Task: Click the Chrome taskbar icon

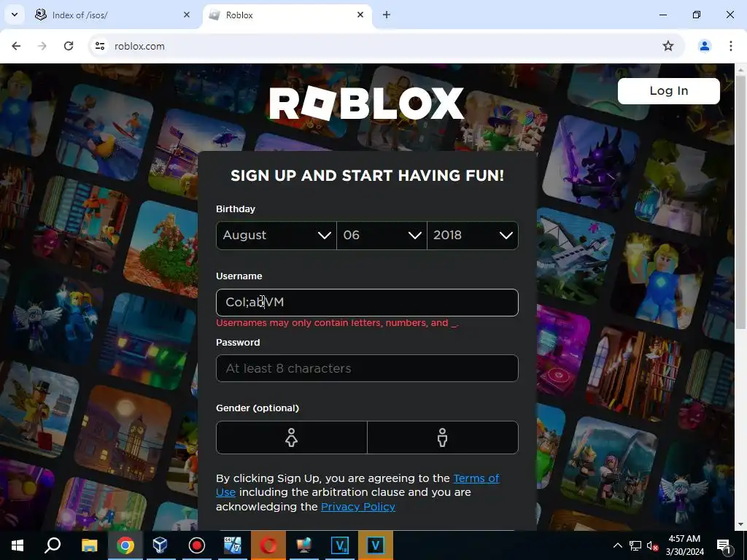Action: (125, 545)
